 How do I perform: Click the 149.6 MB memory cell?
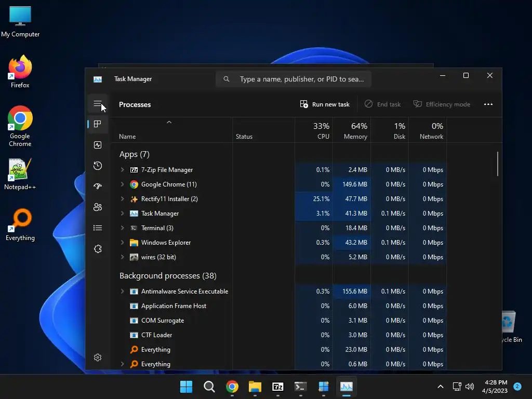(352, 184)
